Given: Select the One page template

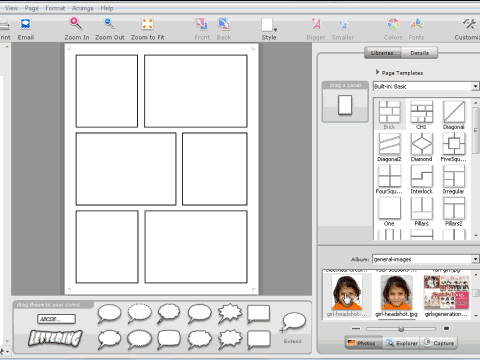Looking at the screenshot, I should pos(389,212).
